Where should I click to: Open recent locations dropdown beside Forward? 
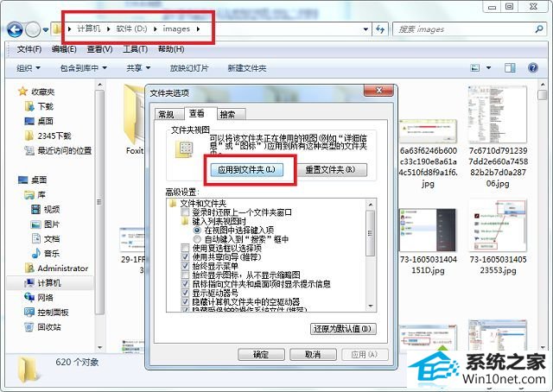tap(46, 30)
